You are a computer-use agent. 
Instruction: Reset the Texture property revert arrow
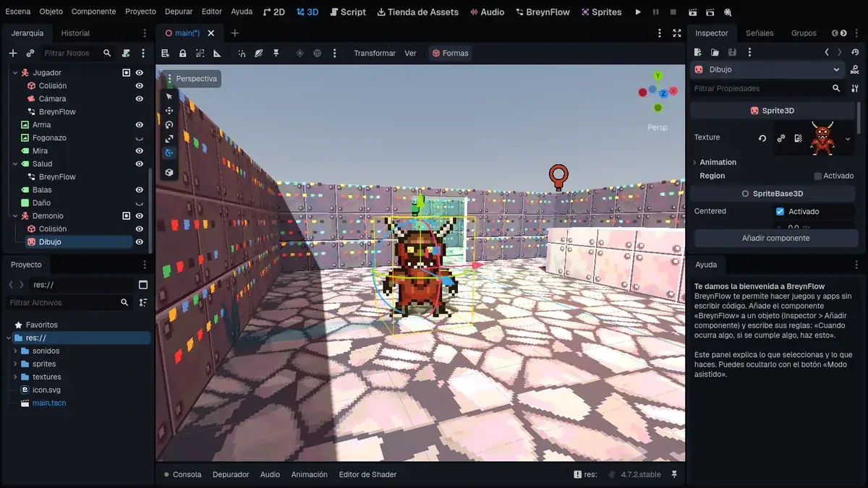(x=762, y=138)
